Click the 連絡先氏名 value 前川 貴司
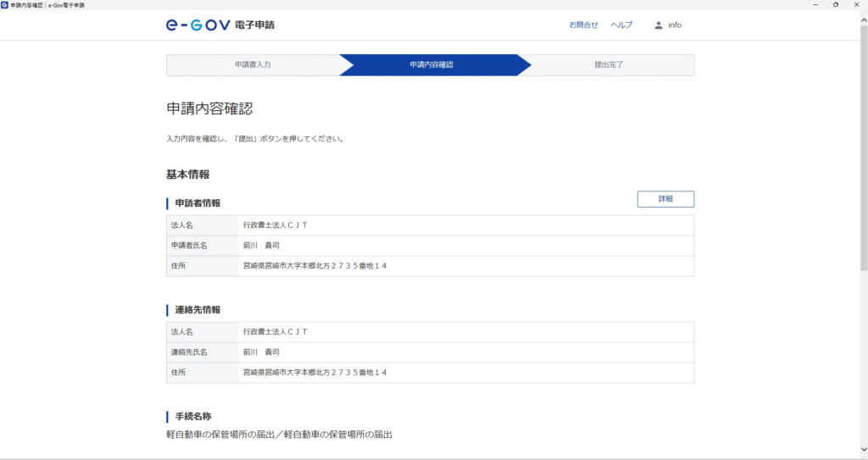 (261, 352)
